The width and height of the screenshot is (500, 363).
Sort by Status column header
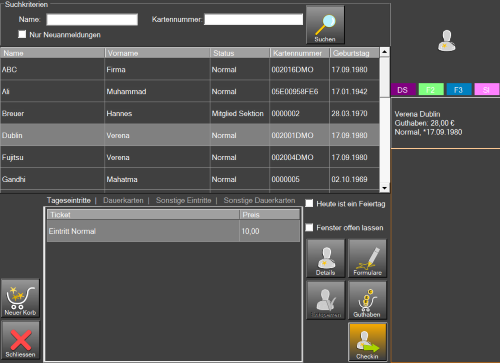point(240,53)
